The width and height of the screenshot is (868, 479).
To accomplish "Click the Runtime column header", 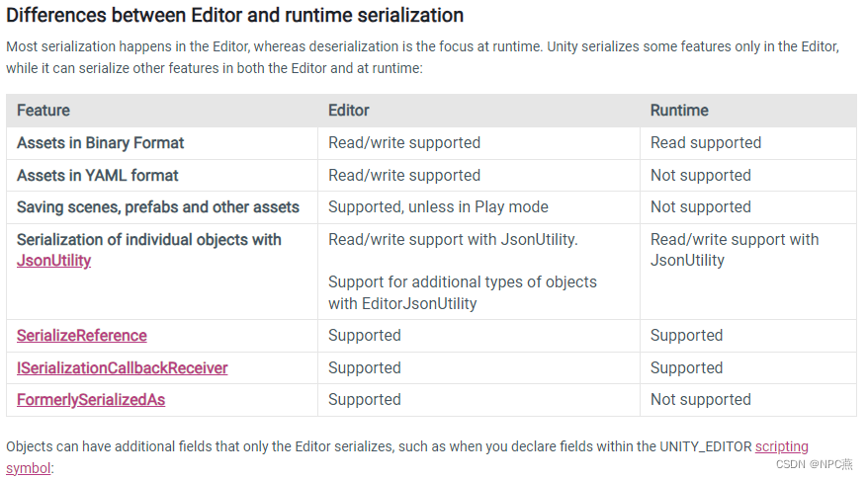I will tap(679, 111).
